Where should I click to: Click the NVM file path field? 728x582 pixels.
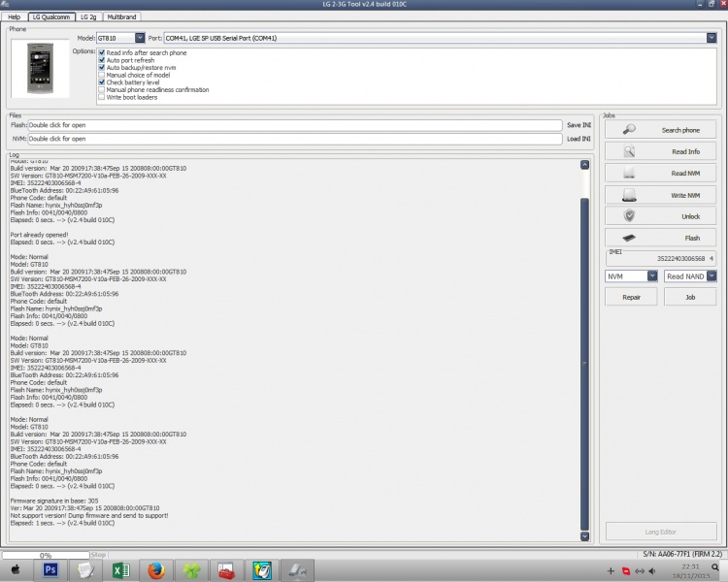295,139
